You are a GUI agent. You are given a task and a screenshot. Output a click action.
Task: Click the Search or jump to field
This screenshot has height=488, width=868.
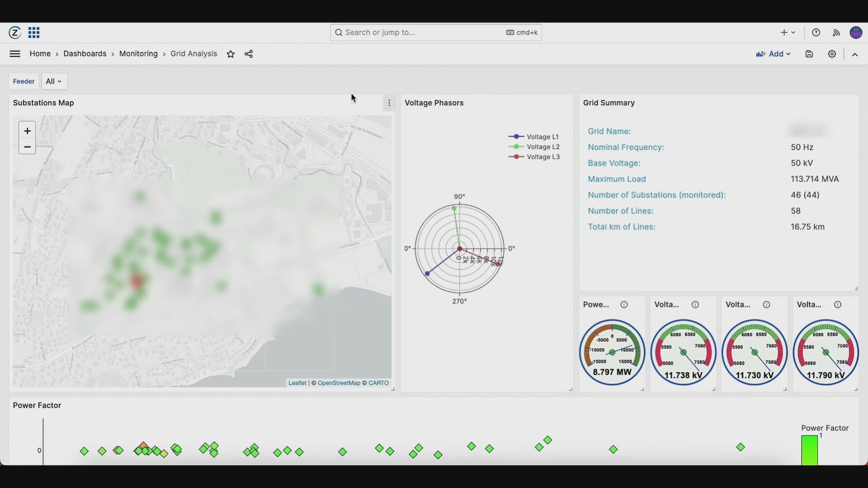point(420,33)
